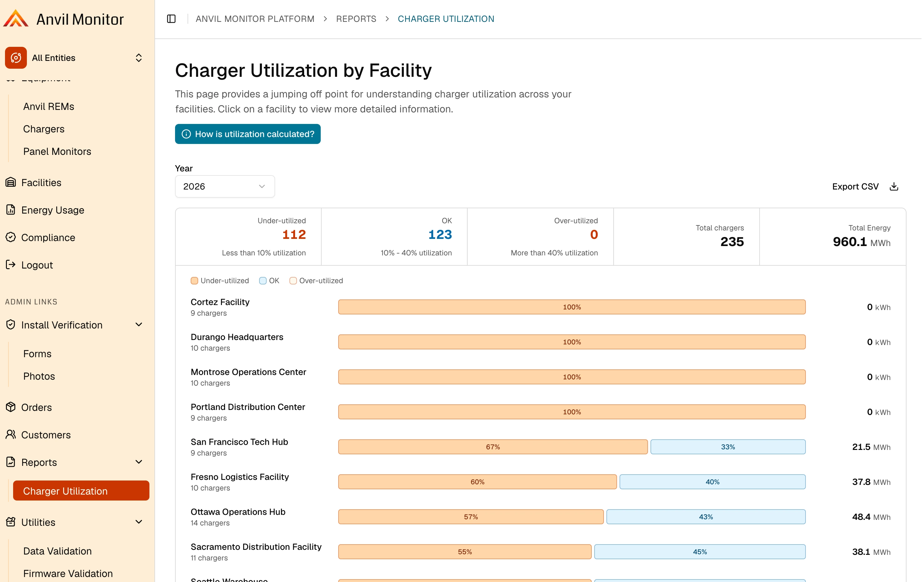The width and height of the screenshot is (924, 582).
Task: Click the Energy Usage document icon
Action: pyautogui.click(x=11, y=210)
